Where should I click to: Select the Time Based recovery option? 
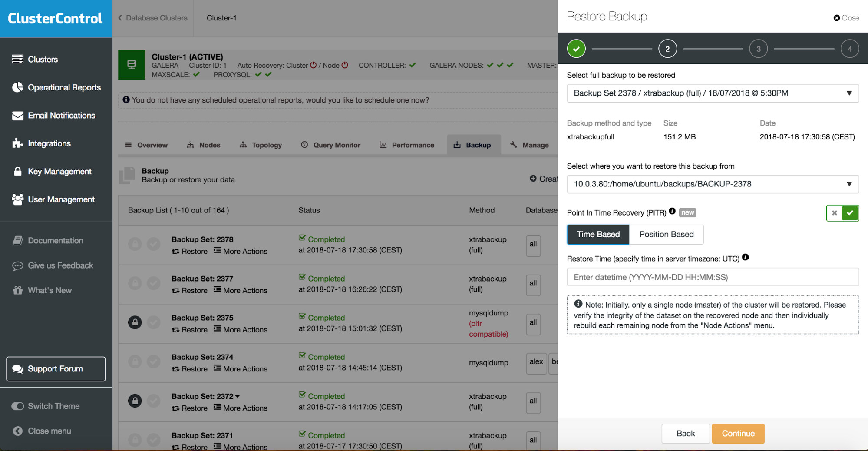(598, 235)
